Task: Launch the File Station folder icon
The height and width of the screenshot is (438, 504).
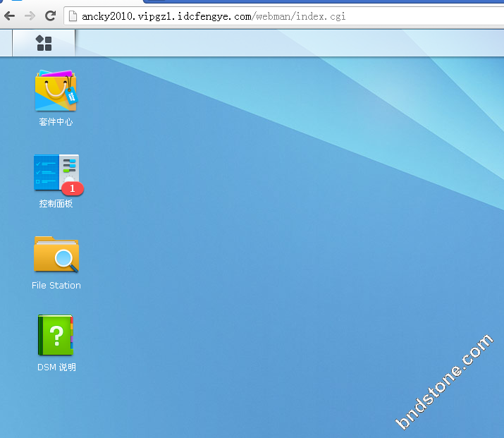Action: [x=56, y=255]
